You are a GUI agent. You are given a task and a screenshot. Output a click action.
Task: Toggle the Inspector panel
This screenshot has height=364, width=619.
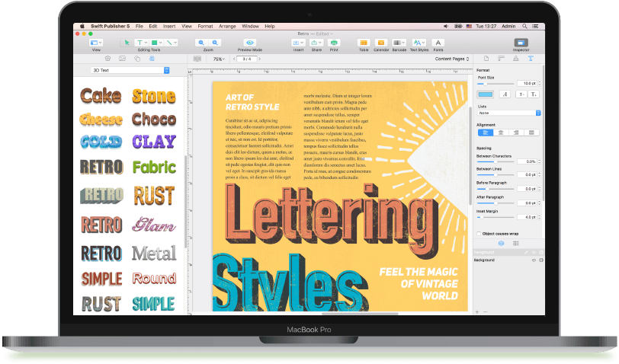pos(521,43)
